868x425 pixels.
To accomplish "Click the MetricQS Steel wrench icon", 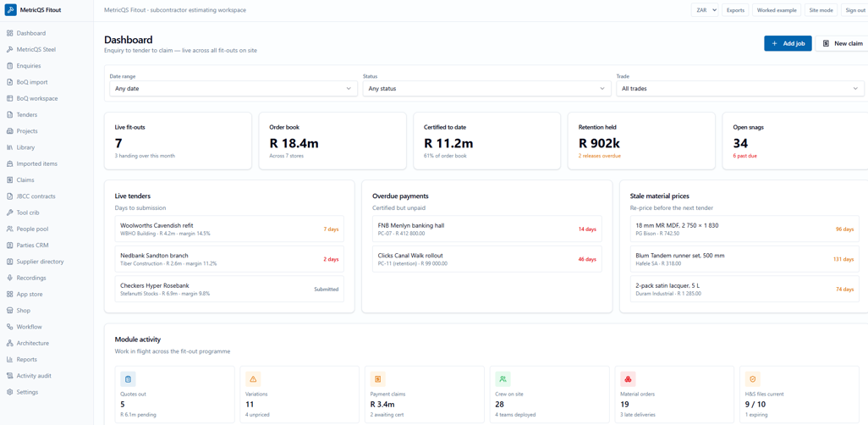I will [9, 49].
